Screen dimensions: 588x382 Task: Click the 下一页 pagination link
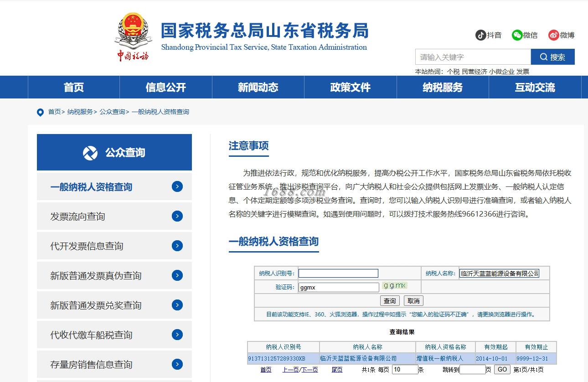click(310, 370)
